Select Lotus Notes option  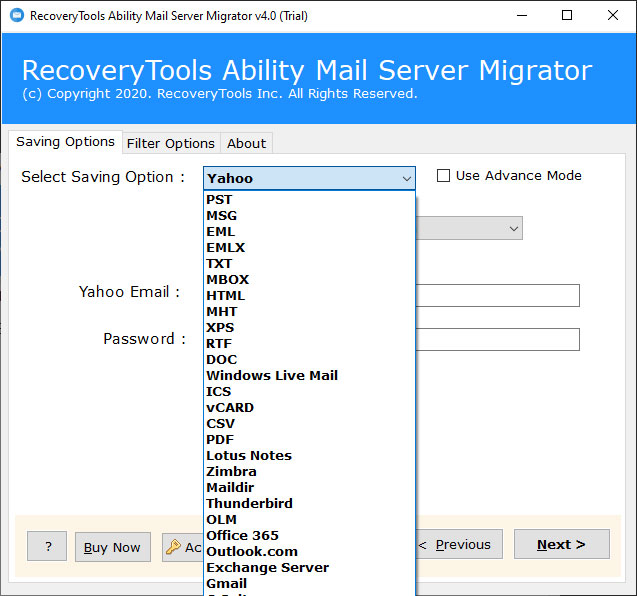pyautogui.click(x=309, y=455)
